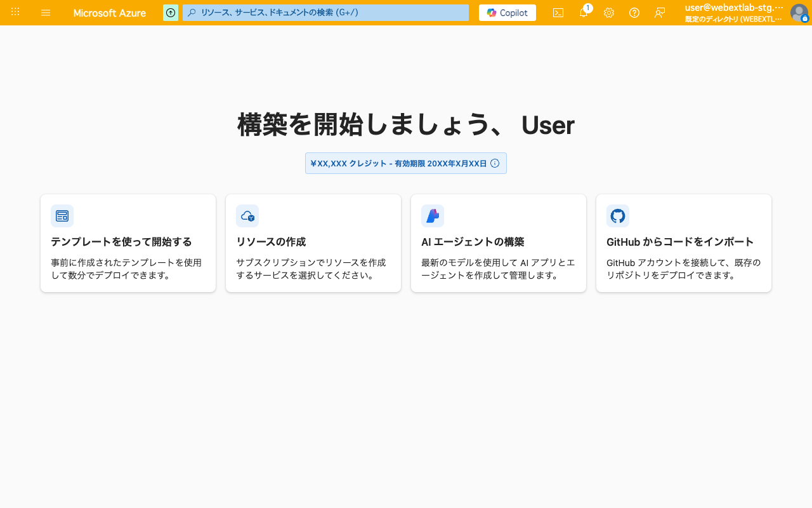
Task: Open the portal hamburger menu
Action: coord(45,13)
